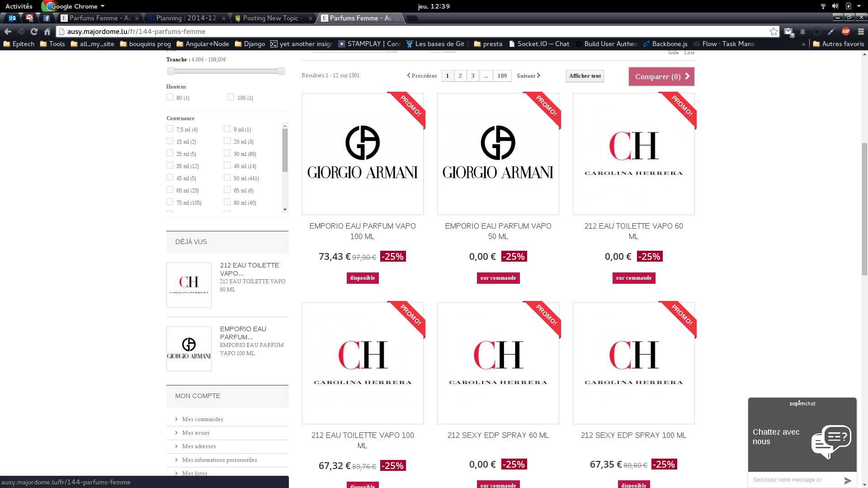Open the Les bases de Git bookmark

[435, 44]
